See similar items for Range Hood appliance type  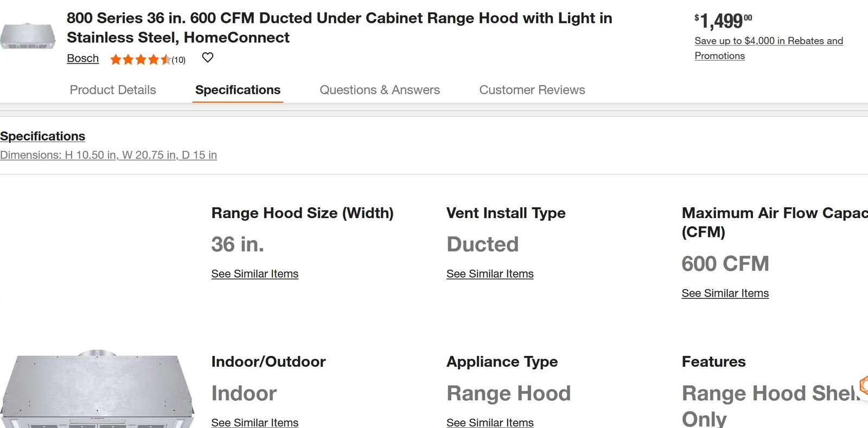tap(490, 422)
